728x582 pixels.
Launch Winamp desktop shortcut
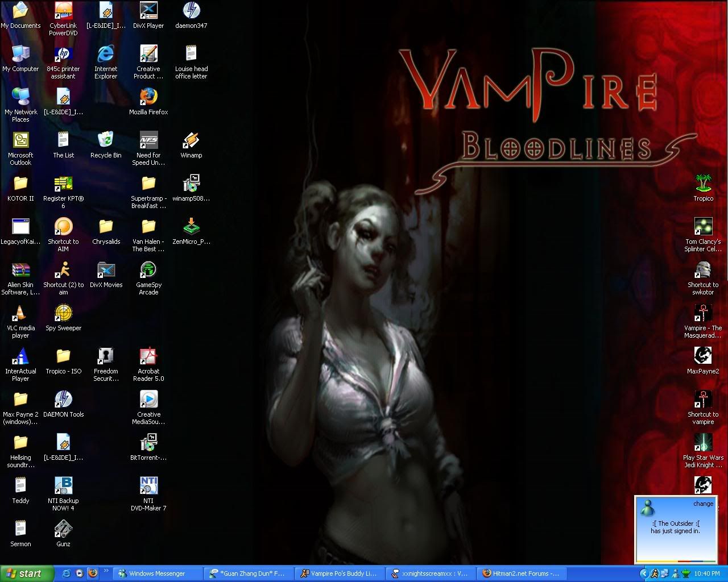(x=191, y=144)
